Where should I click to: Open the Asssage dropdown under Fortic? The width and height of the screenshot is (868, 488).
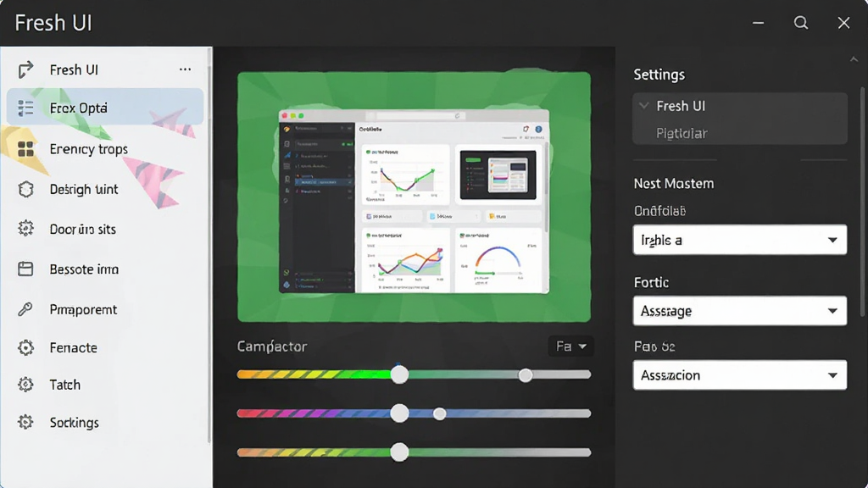739,310
